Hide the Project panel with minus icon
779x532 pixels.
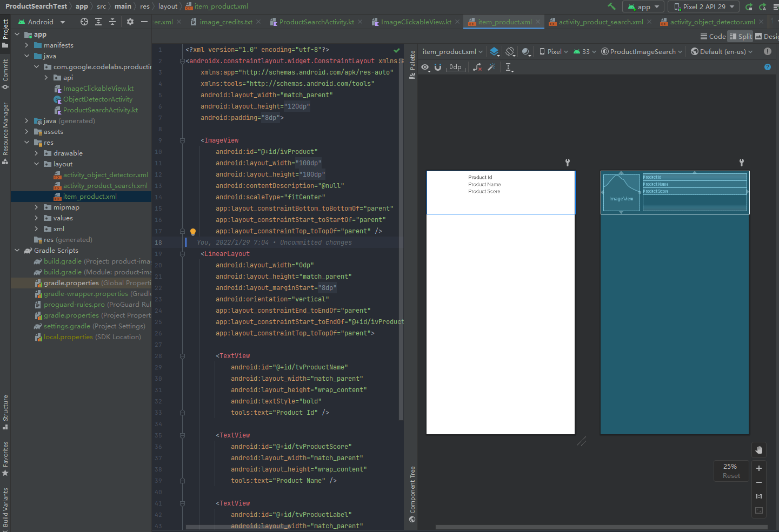144,22
